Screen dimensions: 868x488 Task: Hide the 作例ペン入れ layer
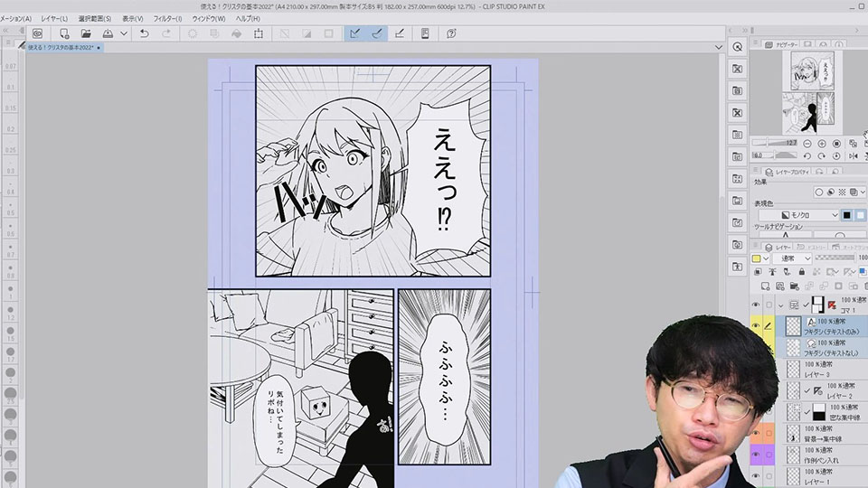click(756, 455)
